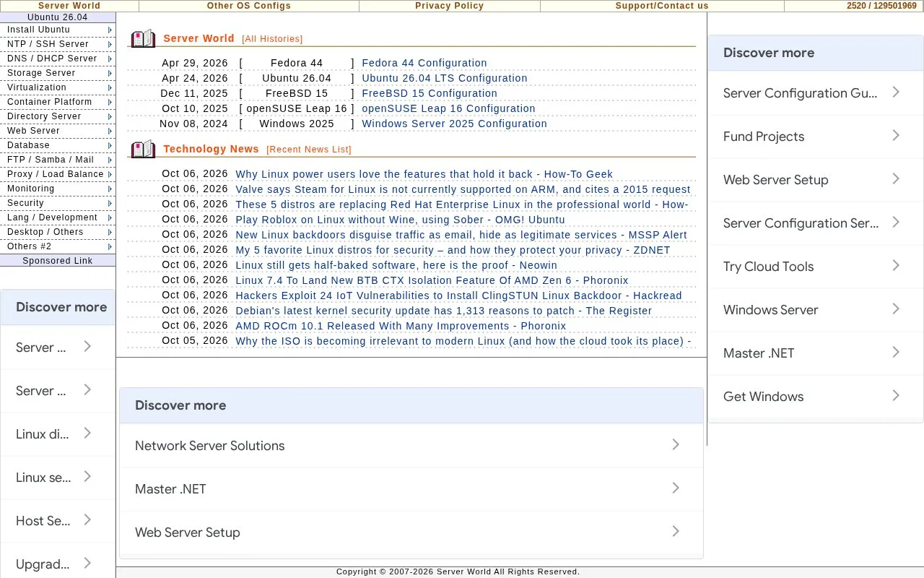Click the arrow icon for Try Cloud Tools
The height and width of the screenshot is (578, 924).
pos(896,266)
